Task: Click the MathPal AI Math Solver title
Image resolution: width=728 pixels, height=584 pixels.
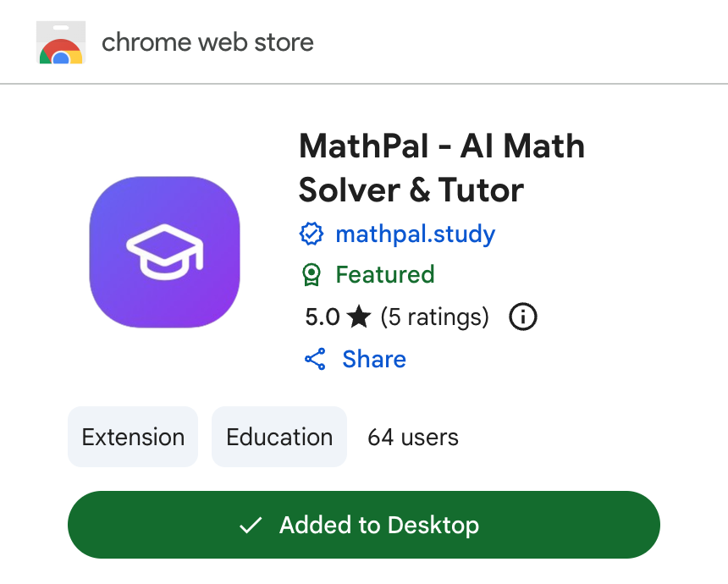Action: [441, 168]
